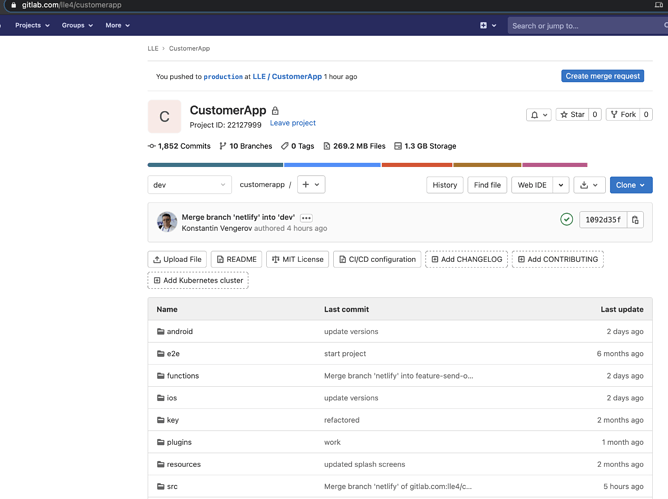The image size is (668, 499).
Task: Click the fork count 0
Action: point(646,114)
